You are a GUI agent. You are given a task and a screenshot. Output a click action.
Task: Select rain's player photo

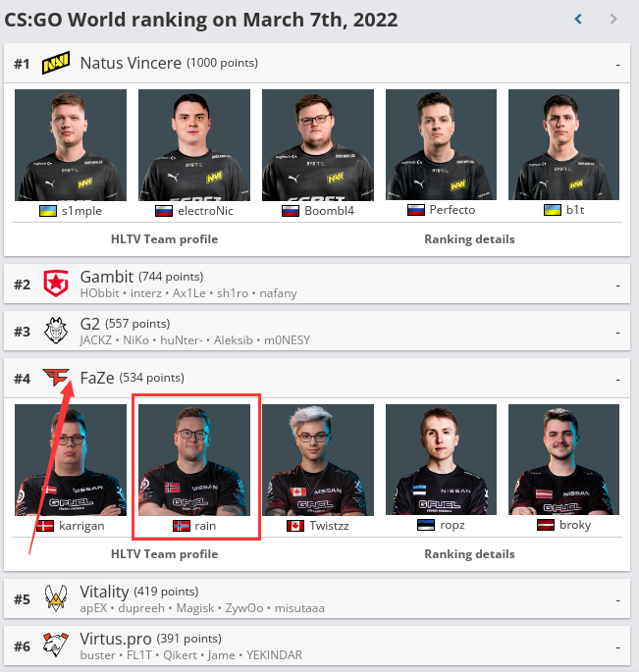[193, 459]
